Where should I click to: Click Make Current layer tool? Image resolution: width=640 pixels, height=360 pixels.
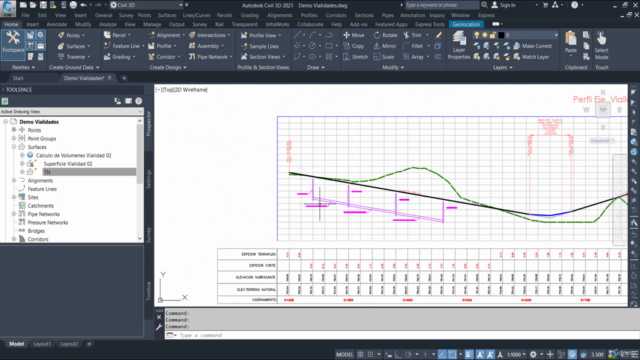(532, 46)
